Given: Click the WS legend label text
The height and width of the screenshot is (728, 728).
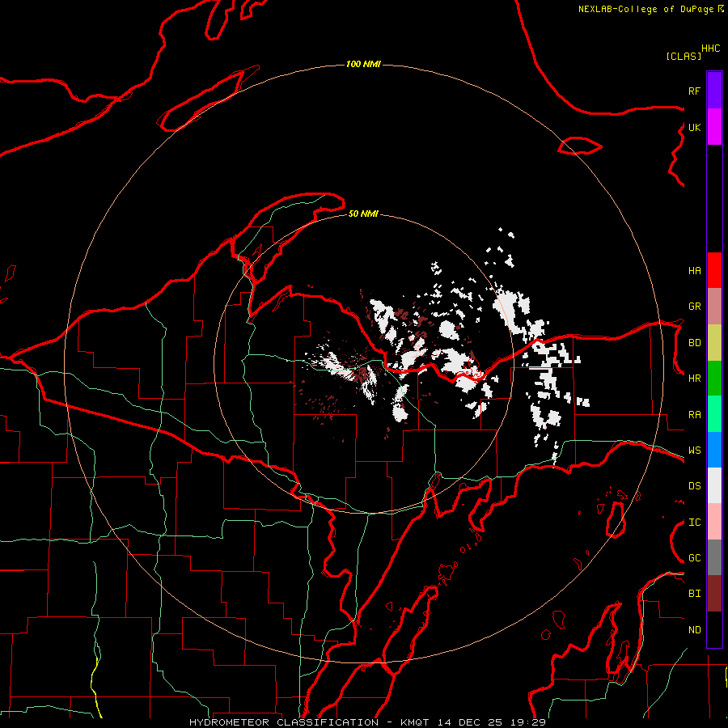Looking at the screenshot, I should (x=694, y=450).
